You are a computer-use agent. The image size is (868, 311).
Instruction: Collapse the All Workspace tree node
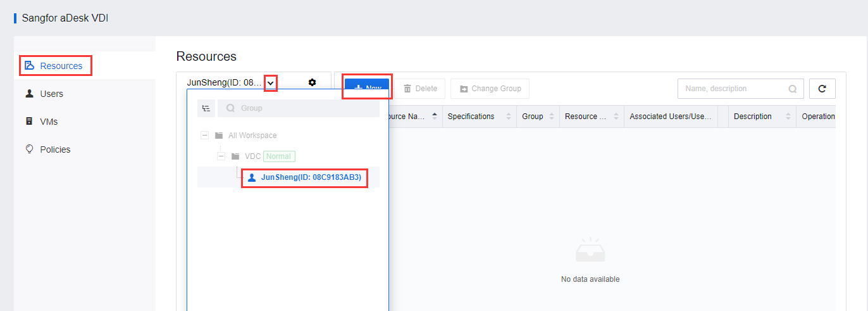point(204,135)
